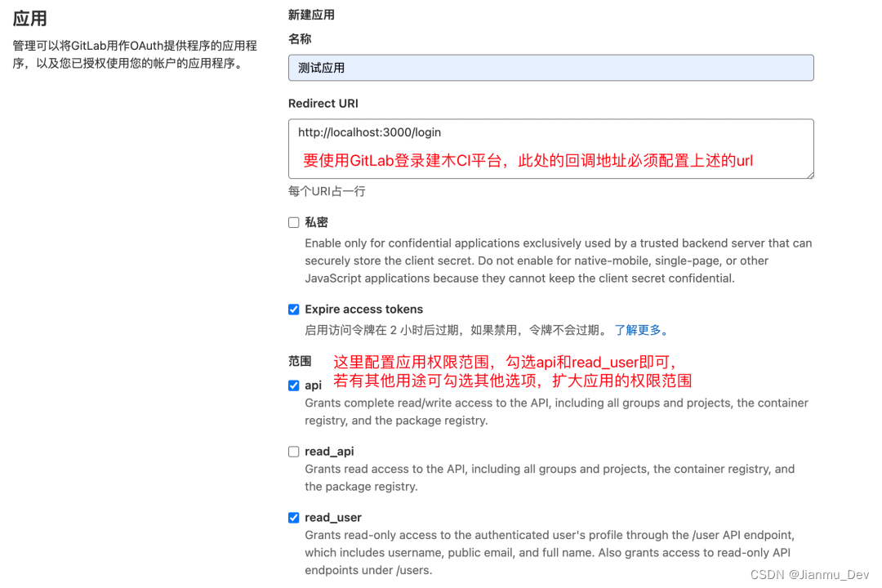
Task: Click the 每个URI占一行 hint text
Action: point(327,190)
